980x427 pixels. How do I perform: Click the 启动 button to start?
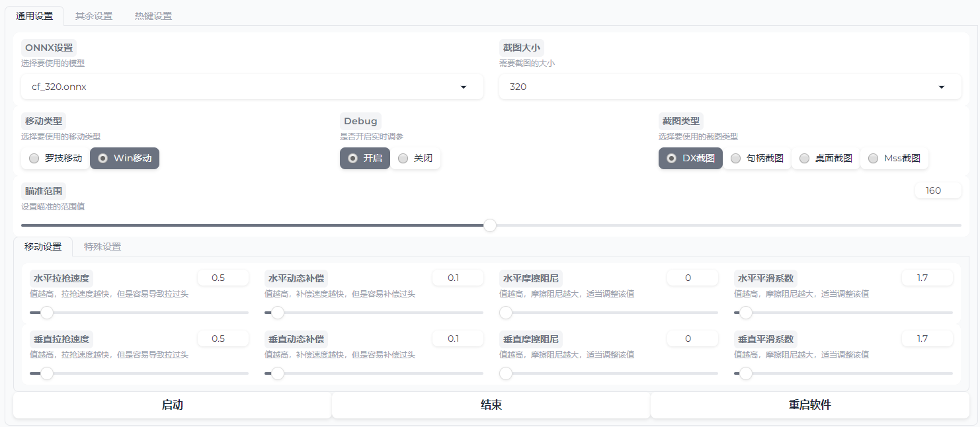[172, 404]
